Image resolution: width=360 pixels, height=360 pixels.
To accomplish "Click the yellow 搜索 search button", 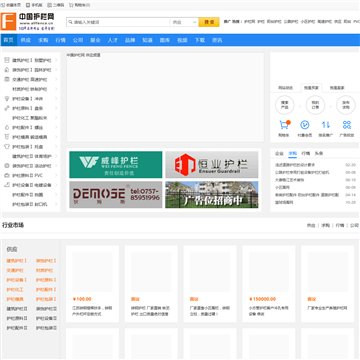I will pyautogui.click(x=209, y=22).
